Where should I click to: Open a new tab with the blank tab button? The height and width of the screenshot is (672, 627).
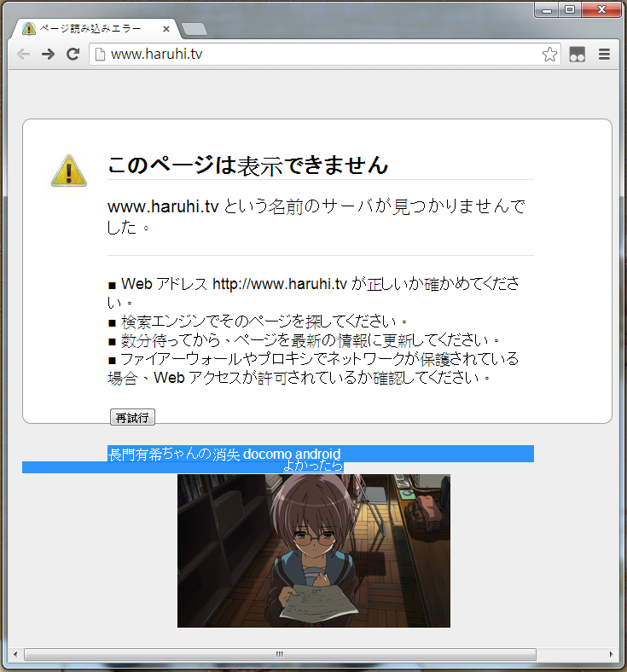click(x=194, y=29)
